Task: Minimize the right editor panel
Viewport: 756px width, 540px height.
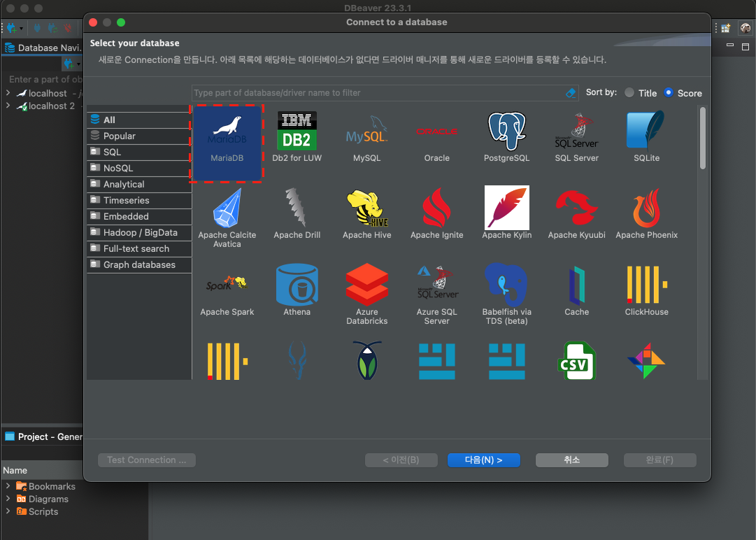Action: tap(730, 45)
